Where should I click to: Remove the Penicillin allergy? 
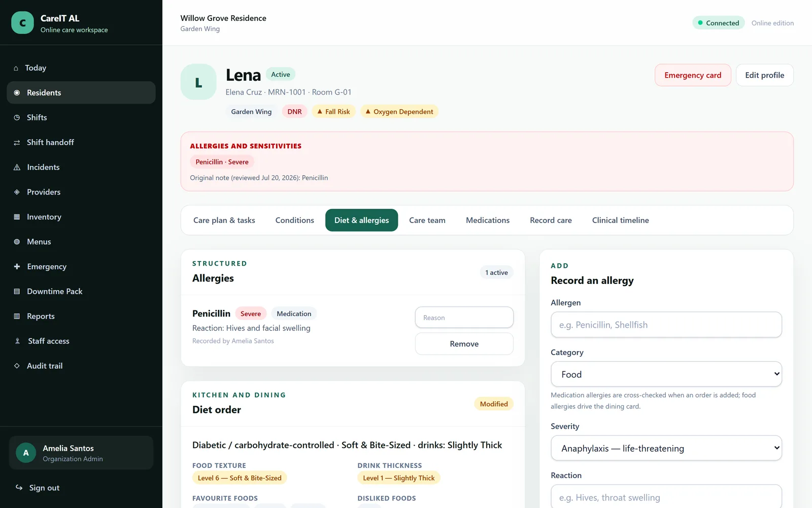click(464, 344)
